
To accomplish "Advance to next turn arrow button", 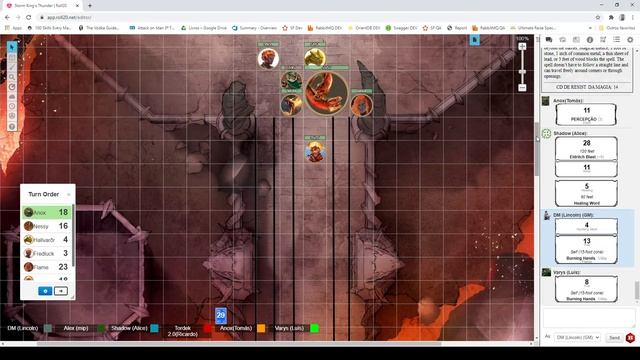I will click(x=61, y=291).
